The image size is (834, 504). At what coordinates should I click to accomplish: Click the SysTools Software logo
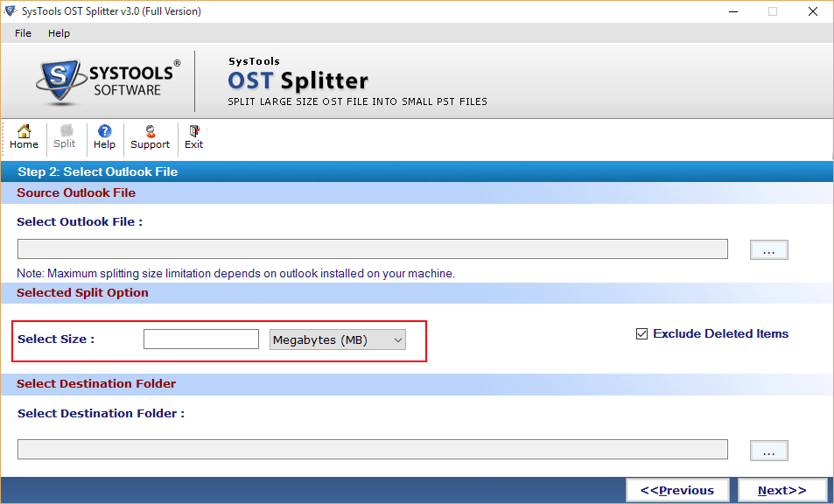pyautogui.click(x=109, y=80)
